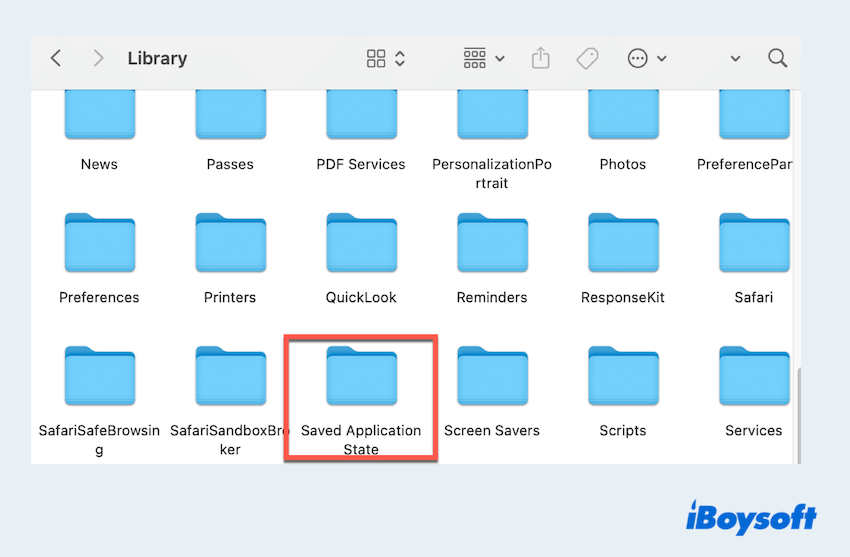Image resolution: width=850 pixels, height=557 pixels.
Task: Click the Finder back arrow
Action: click(x=56, y=59)
